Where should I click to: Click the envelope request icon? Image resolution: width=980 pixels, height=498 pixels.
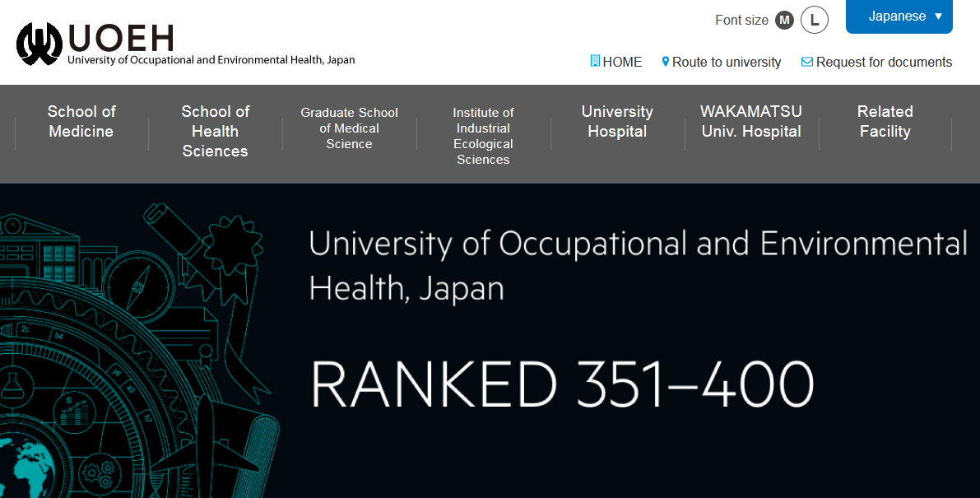[x=807, y=62]
